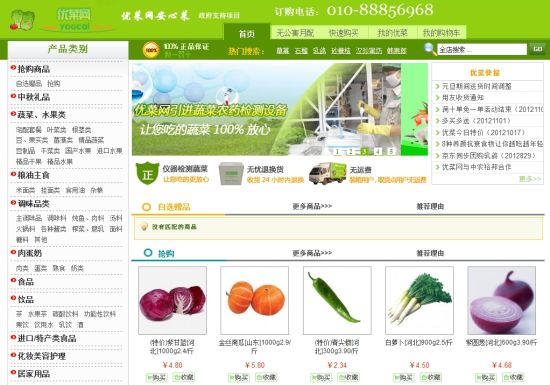Viewport: 550px width, 385px height.
Task: Click red arrow bullet beside 中秋礼品
Action: (13, 96)
